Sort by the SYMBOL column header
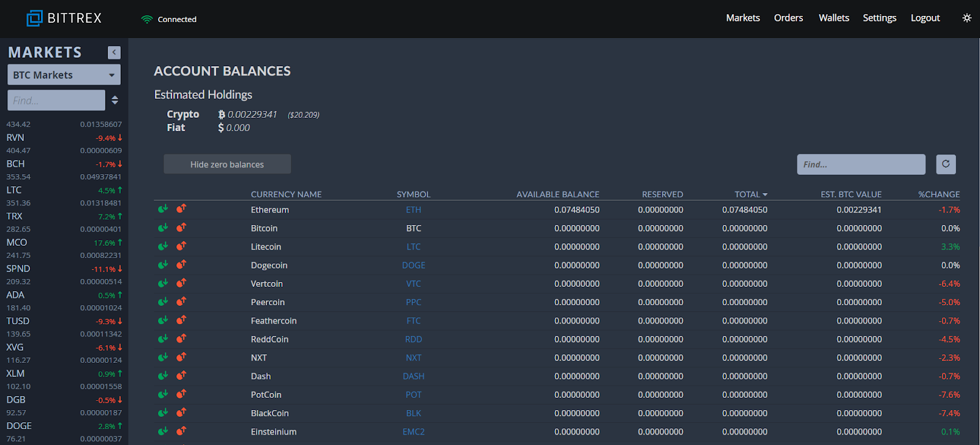Viewport: 980px width, 445px height. 413,194
